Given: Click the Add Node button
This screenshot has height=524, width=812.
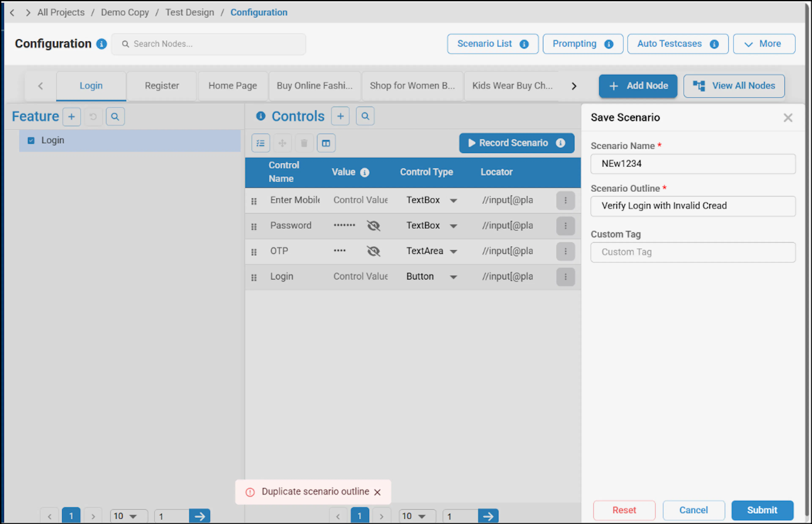Looking at the screenshot, I should pos(638,86).
